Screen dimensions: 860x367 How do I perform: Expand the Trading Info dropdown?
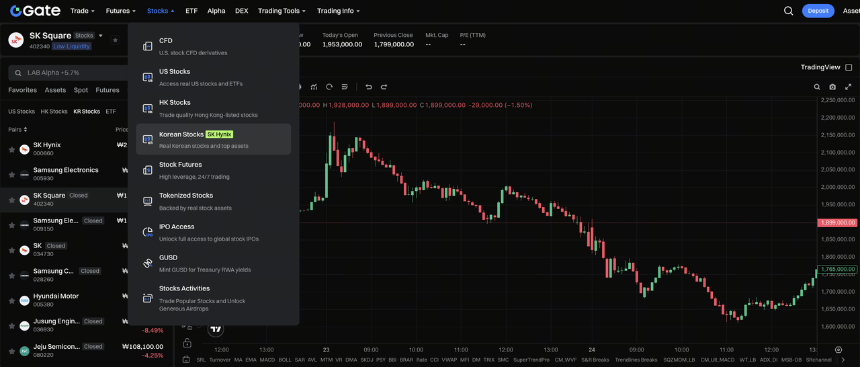coord(338,11)
